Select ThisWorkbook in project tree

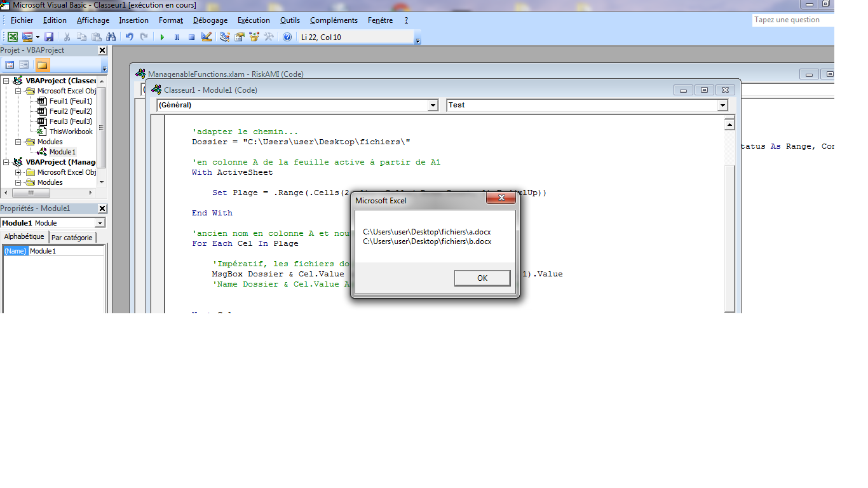[71, 132]
